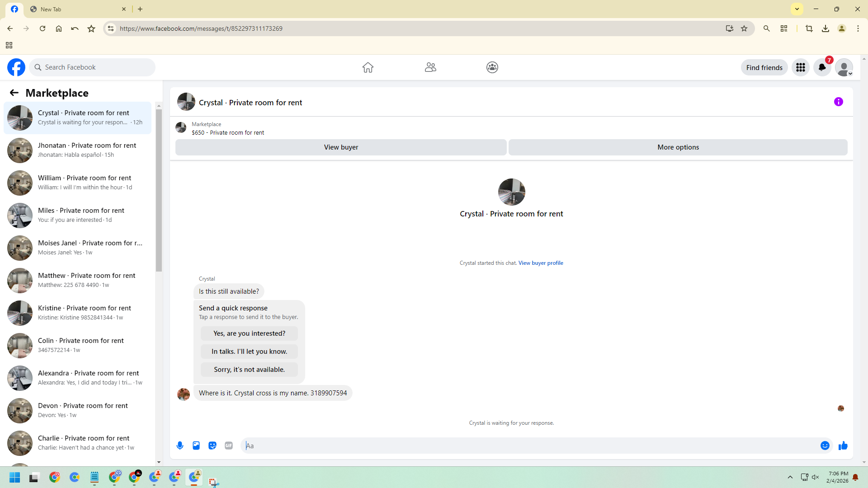Go to the Facebook Home tab
This screenshot has width=868, height=488.
(x=368, y=67)
